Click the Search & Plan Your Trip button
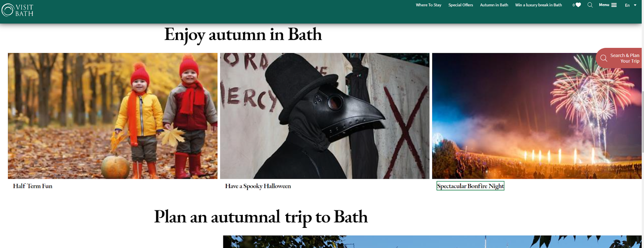This screenshot has width=644, height=248. coord(619,58)
